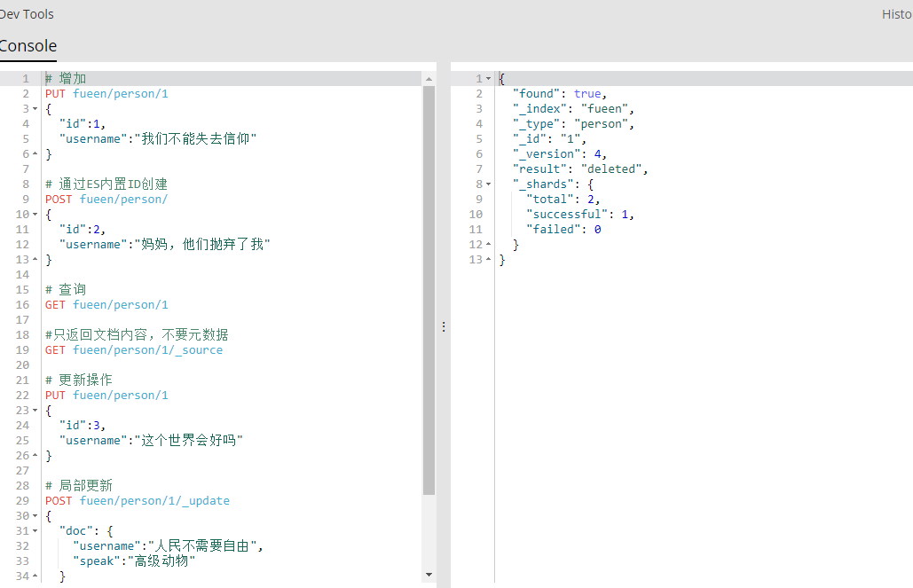Click the "speak":"高级动物" line

pos(134,561)
